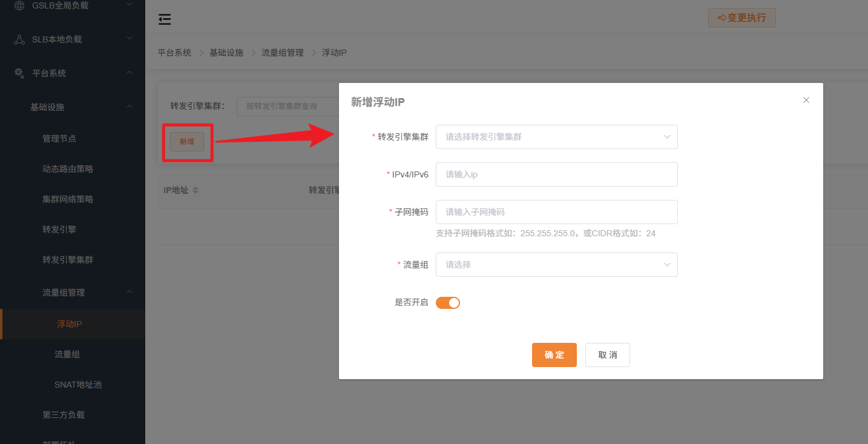Click the 子网掩码 input field
The width and height of the screenshot is (868, 444).
pyautogui.click(x=556, y=212)
